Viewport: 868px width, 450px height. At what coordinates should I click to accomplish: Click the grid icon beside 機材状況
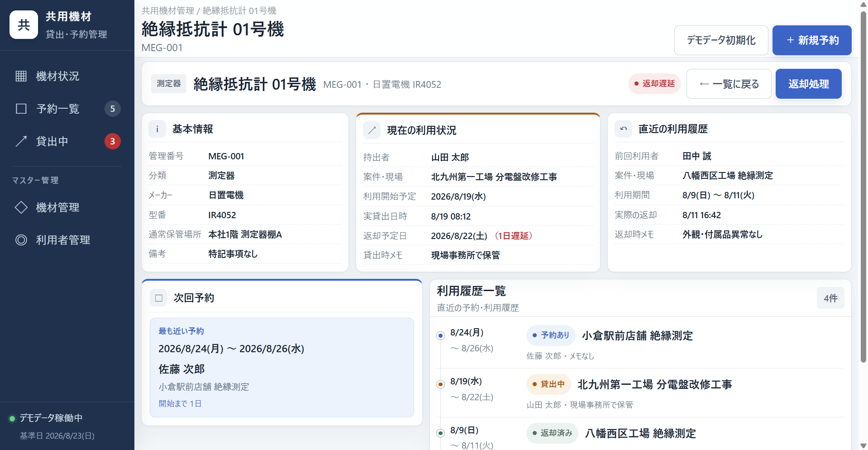click(21, 76)
